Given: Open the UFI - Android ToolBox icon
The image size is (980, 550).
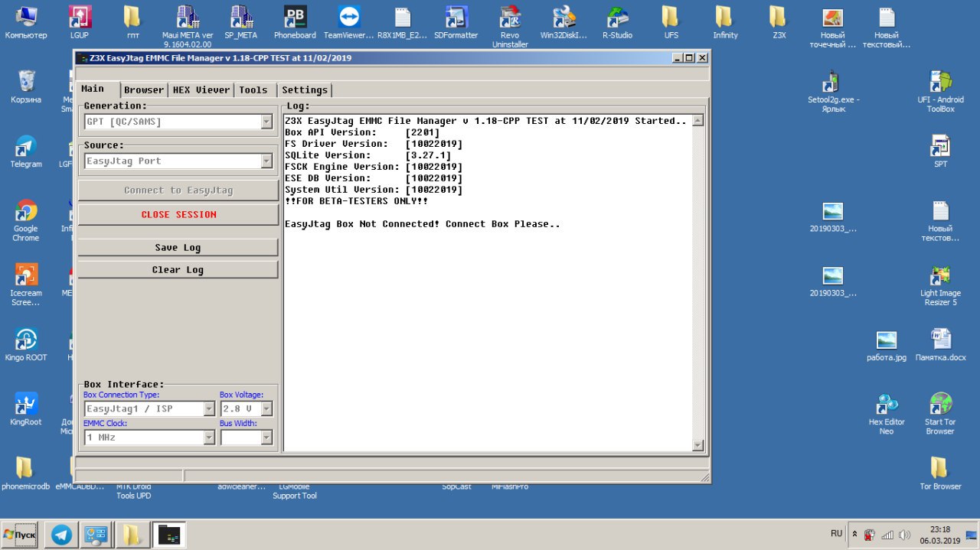Looking at the screenshot, I should 940,92.
